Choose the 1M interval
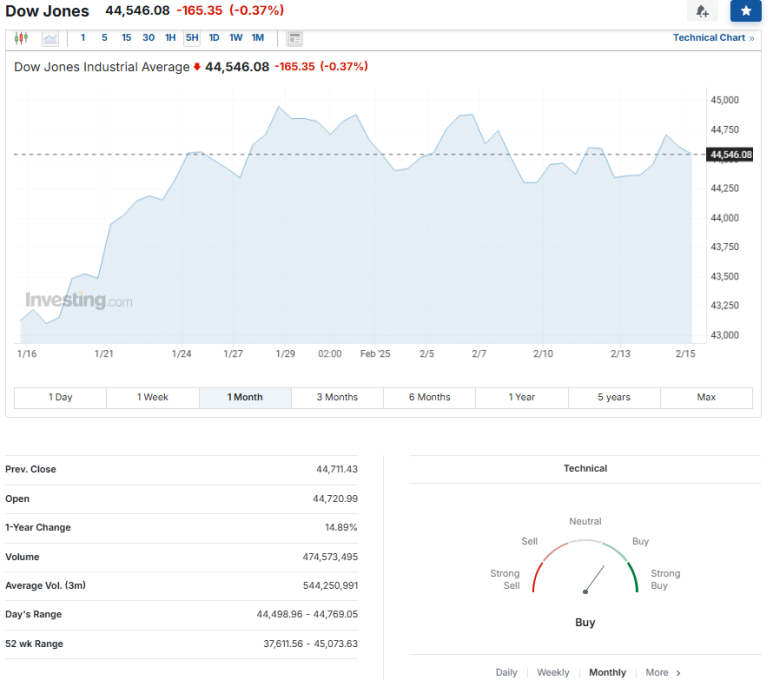The width and height of the screenshot is (773, 680). coord(258,38)
